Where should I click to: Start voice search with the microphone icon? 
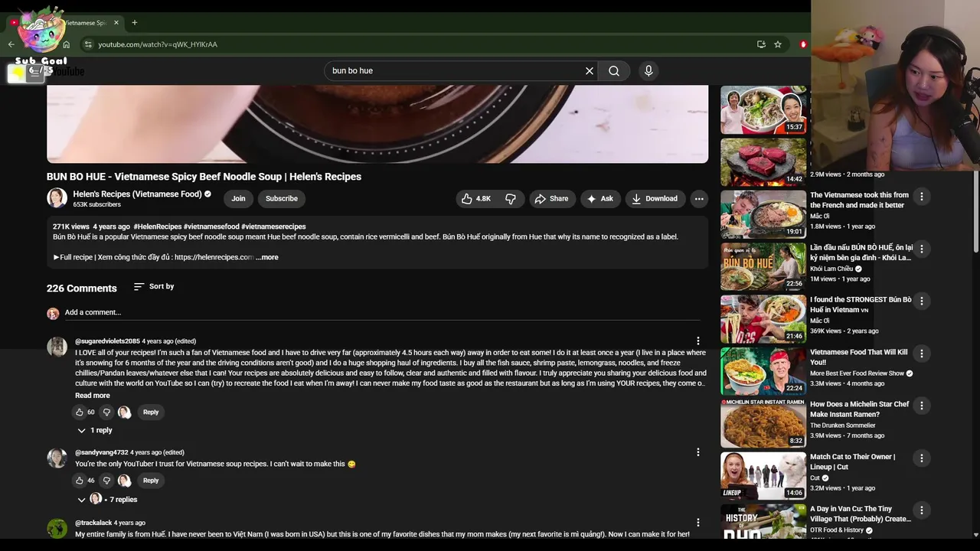click(648, 70)
